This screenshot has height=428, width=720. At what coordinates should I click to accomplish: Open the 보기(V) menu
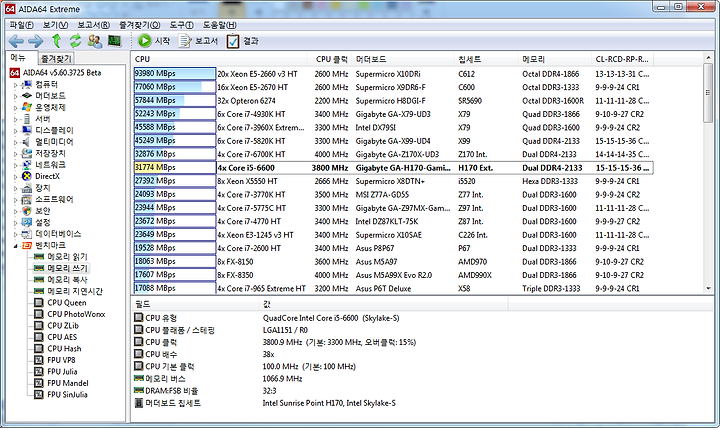point(56,25)
